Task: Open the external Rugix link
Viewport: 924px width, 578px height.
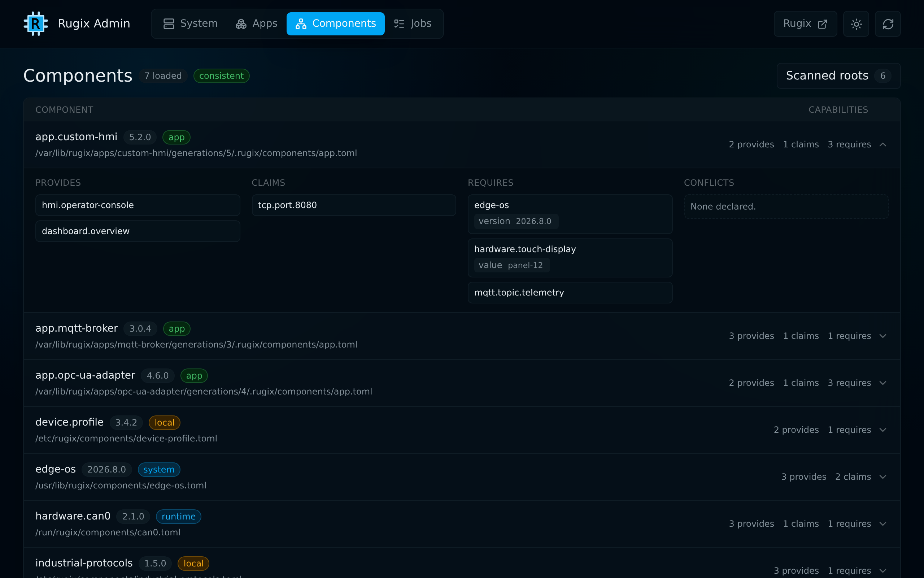Action: pyautogui.click(x=805, y=24)
